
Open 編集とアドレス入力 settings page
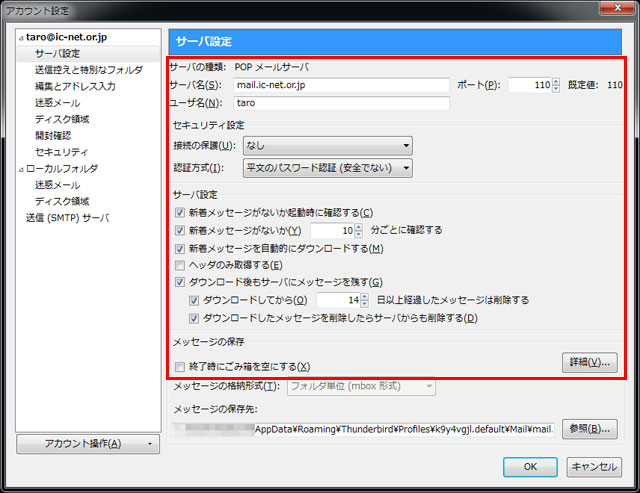click(x=75, y=86)
